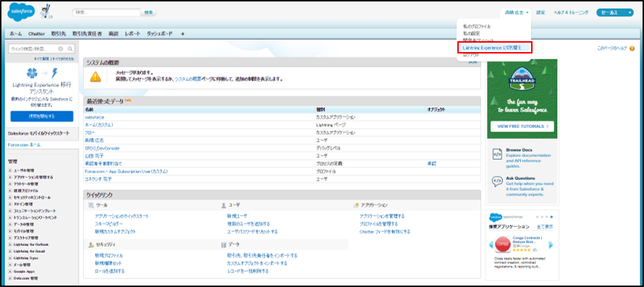This screenshot has width=644, height=287.
Task: Click the VIEW FREE TUTORIALS button
Action: 522,127
